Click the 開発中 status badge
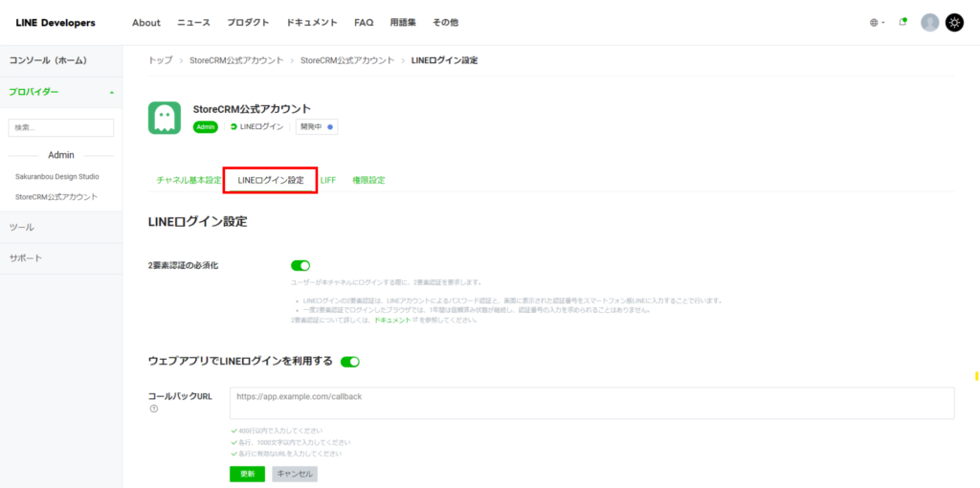 [317, 126]
